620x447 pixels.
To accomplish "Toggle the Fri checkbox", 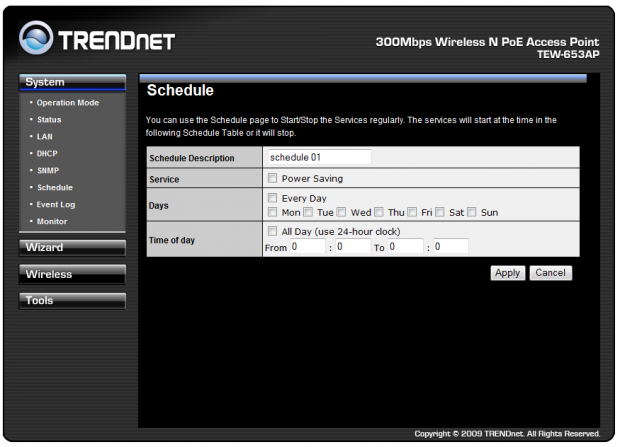I will click(x=412, y=212).
